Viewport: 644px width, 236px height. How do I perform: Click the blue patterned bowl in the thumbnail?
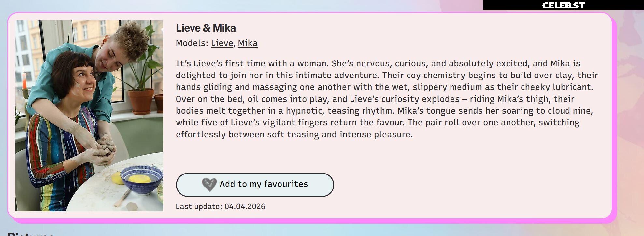click(x=141, y=179)
